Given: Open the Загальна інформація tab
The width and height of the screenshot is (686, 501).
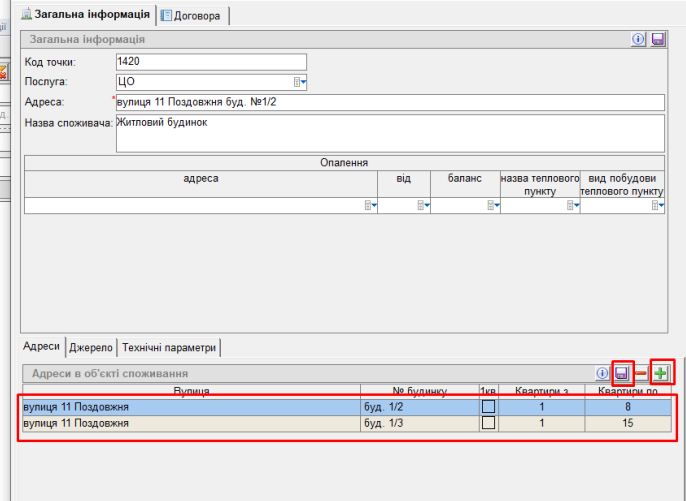Looking at the screenshot, I should click(x=86, y=14).
